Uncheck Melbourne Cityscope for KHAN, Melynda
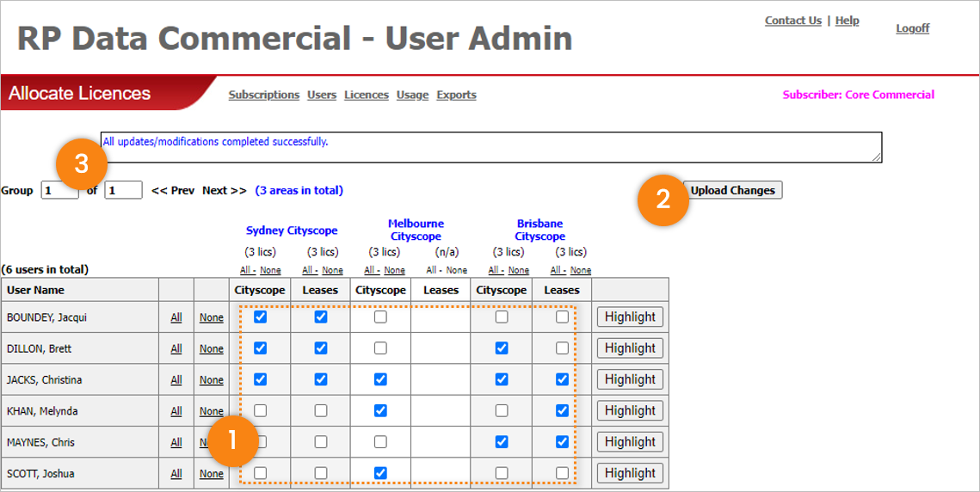The image size is (980, 492). click(380, 411)
